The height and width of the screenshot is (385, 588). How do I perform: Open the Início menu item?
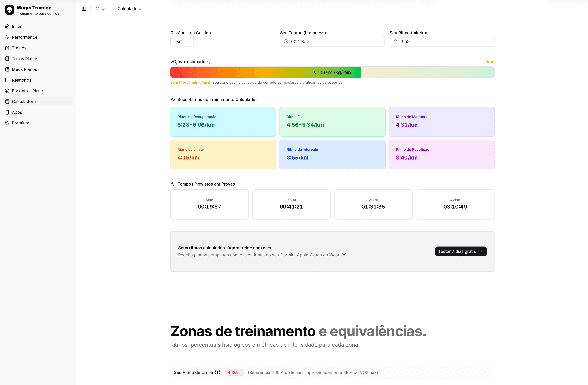pos(38,26)
